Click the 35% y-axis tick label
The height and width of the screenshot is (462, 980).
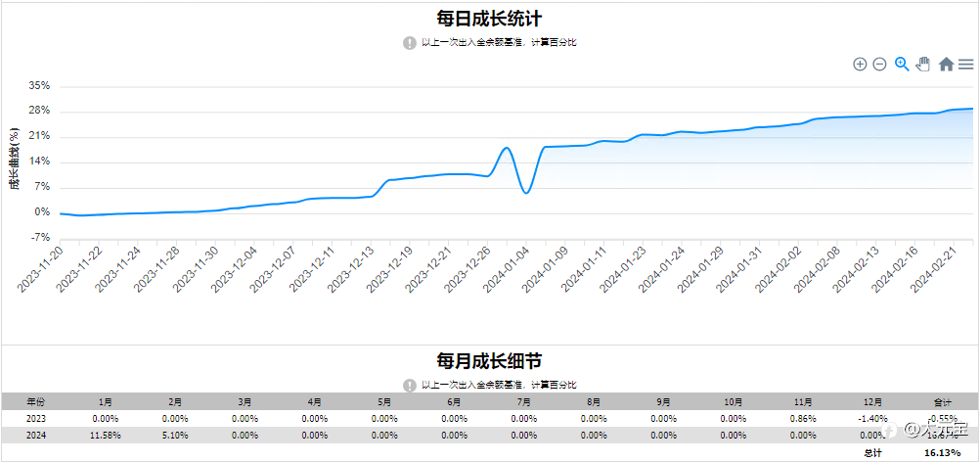pos(39,86)
